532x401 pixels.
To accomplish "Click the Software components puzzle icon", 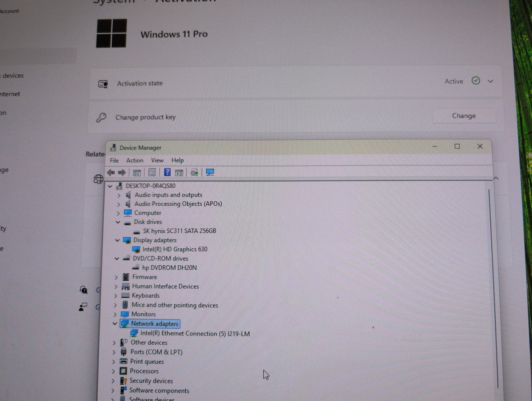I will coord(123,391).
